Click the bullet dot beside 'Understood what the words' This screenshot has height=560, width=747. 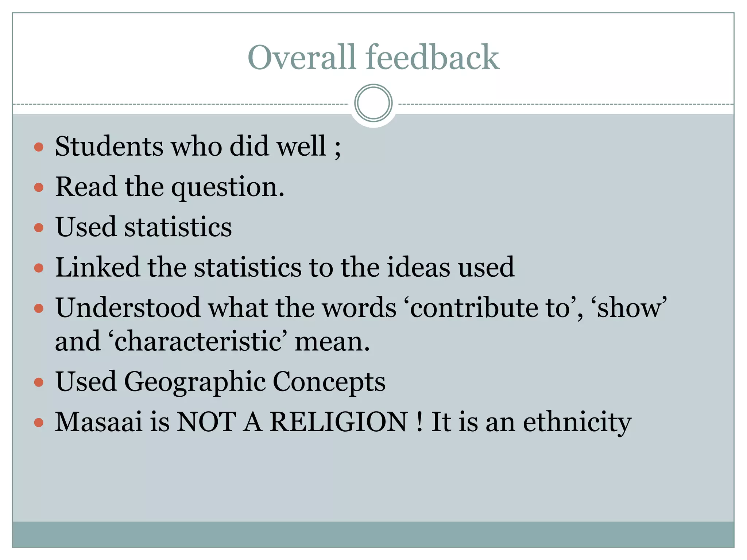pyautogui.click(x=39, y=309)
